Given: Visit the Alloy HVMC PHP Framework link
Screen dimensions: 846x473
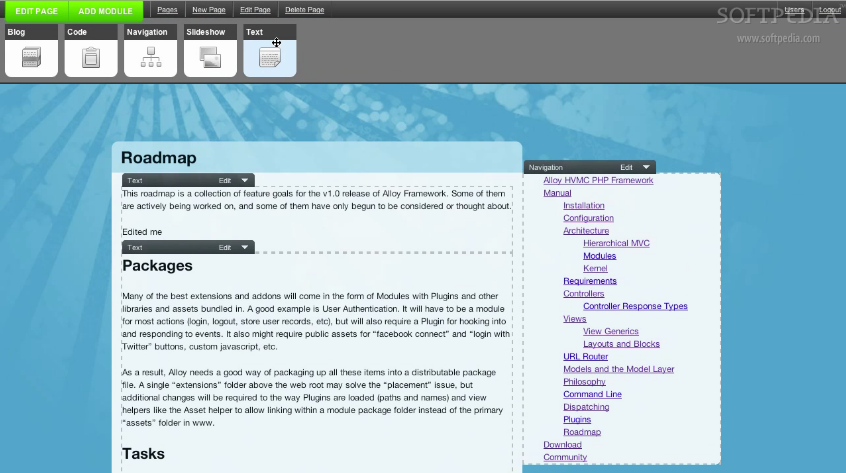Looking at the screenshot, I should coord(598,180).
